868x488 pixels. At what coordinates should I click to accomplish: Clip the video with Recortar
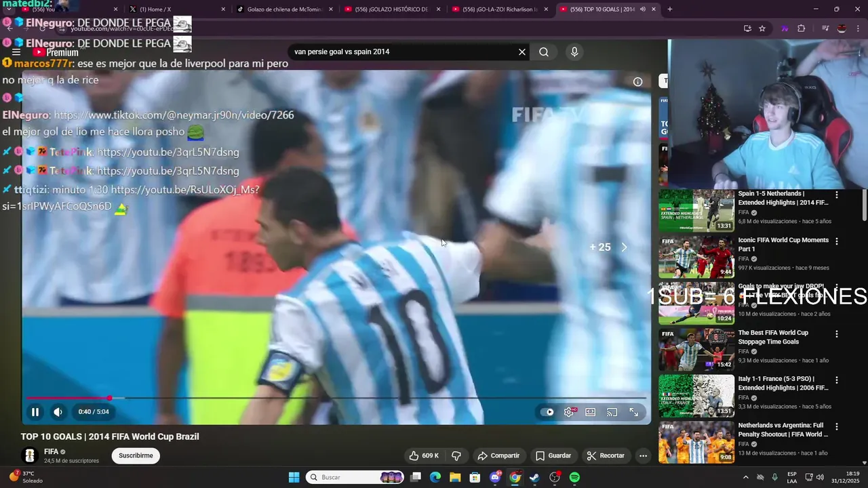click(x=606, y=455)
